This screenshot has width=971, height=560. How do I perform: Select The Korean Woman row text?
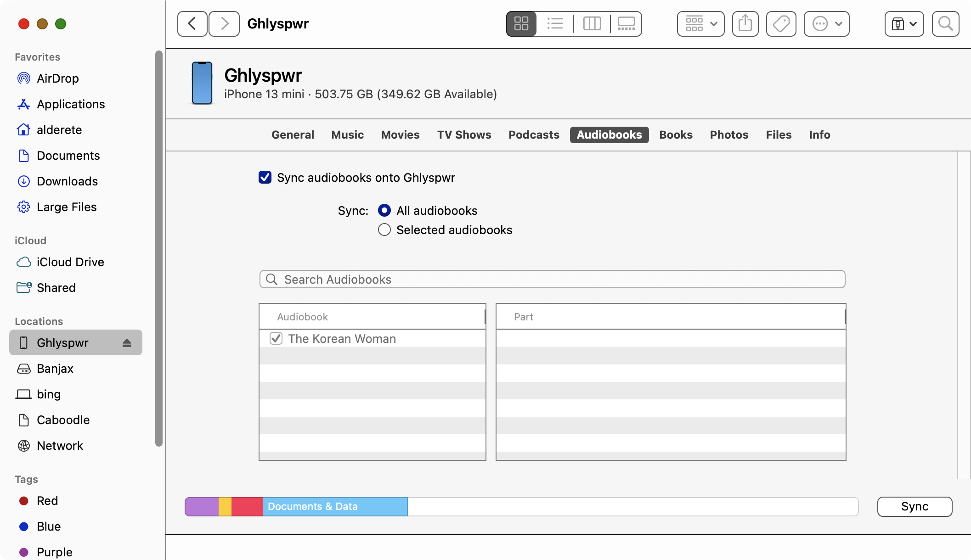click(342, 338)
